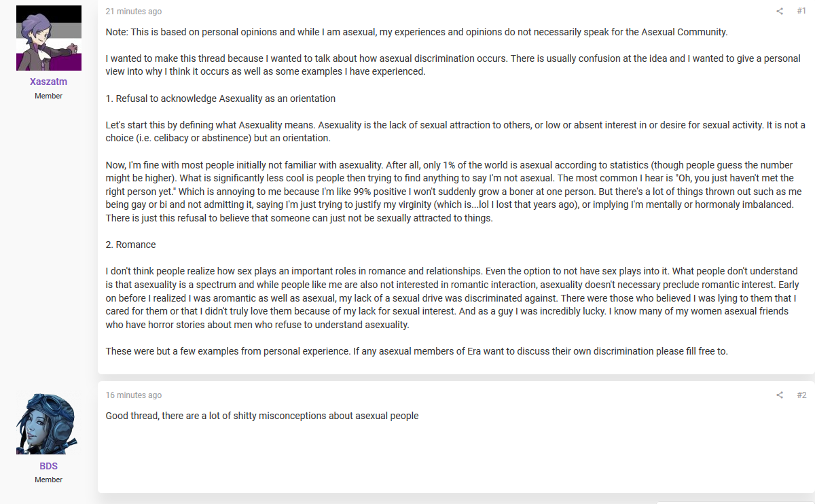Click the "16 minutes ago" timestamp
This screenshot has height=504, width=815.
134,395
